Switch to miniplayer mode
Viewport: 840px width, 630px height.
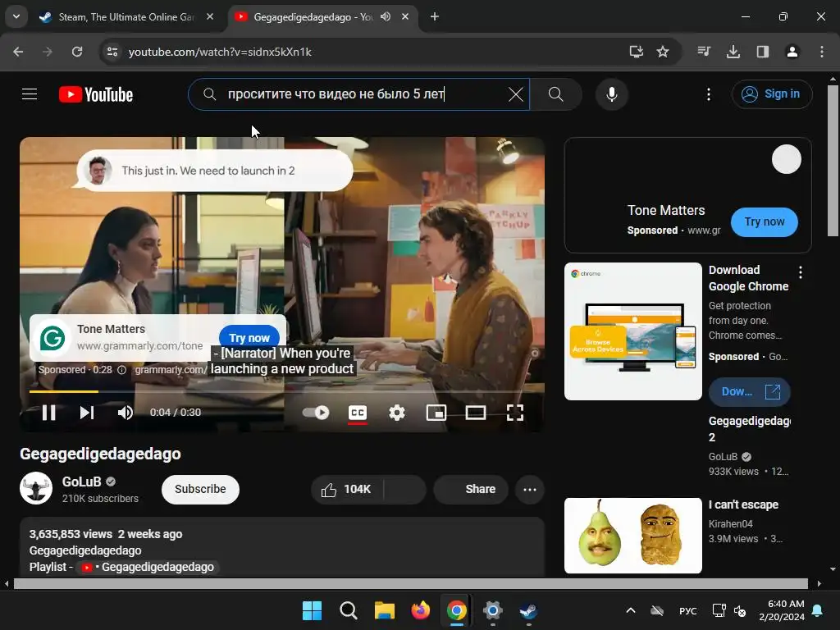point(436,413)
